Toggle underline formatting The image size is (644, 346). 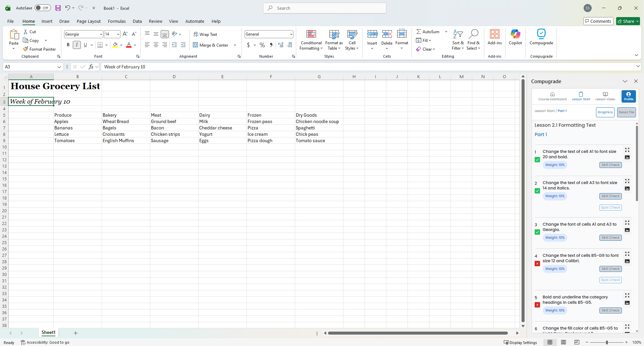[x=86, y=45]
